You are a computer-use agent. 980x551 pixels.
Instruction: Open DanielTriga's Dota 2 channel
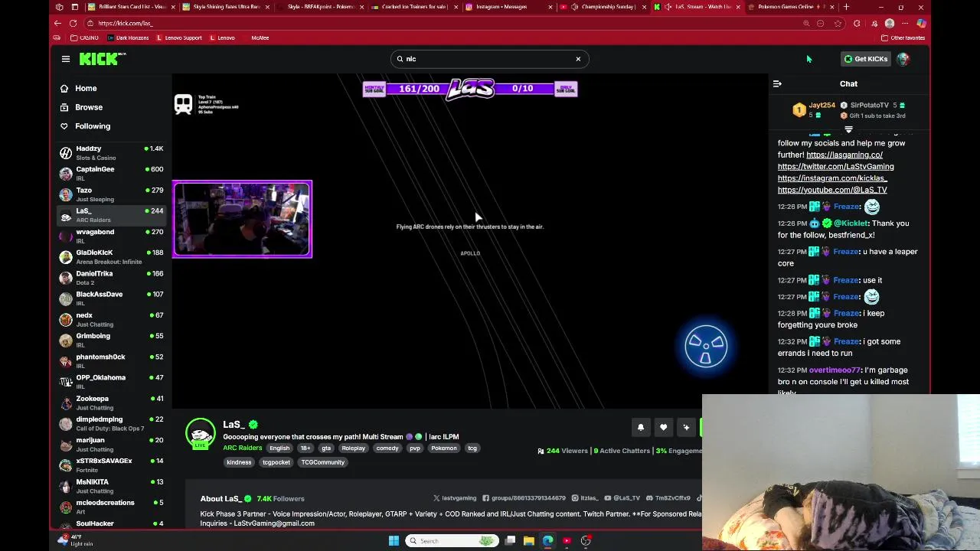112,278
